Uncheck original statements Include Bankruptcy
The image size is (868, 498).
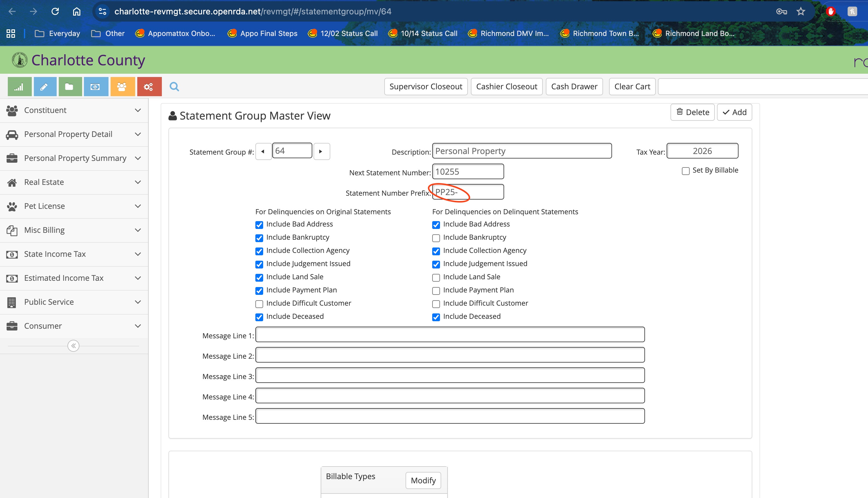click(259, 238)
